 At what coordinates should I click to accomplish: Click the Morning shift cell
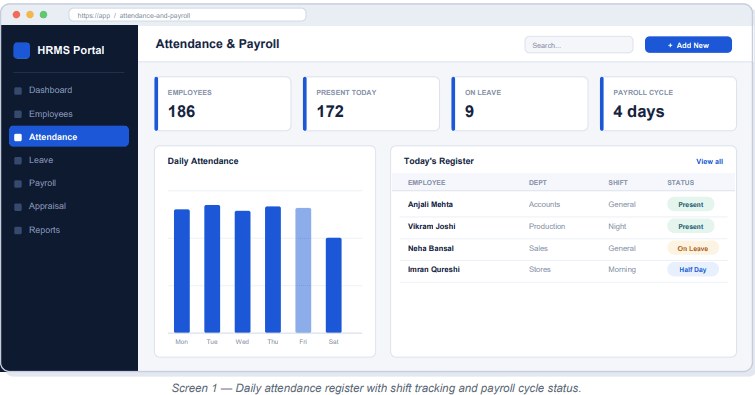click(622, 269)
